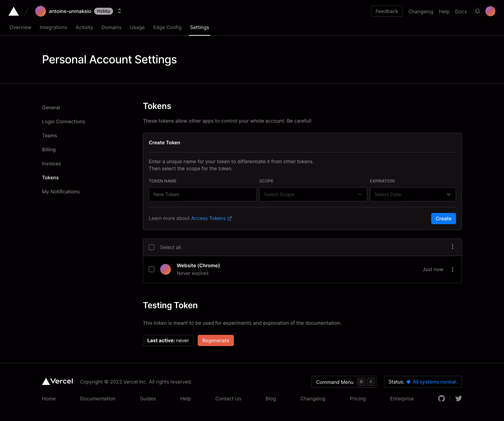
Task: Click the Create token button
Action: (x=443, y=219)
